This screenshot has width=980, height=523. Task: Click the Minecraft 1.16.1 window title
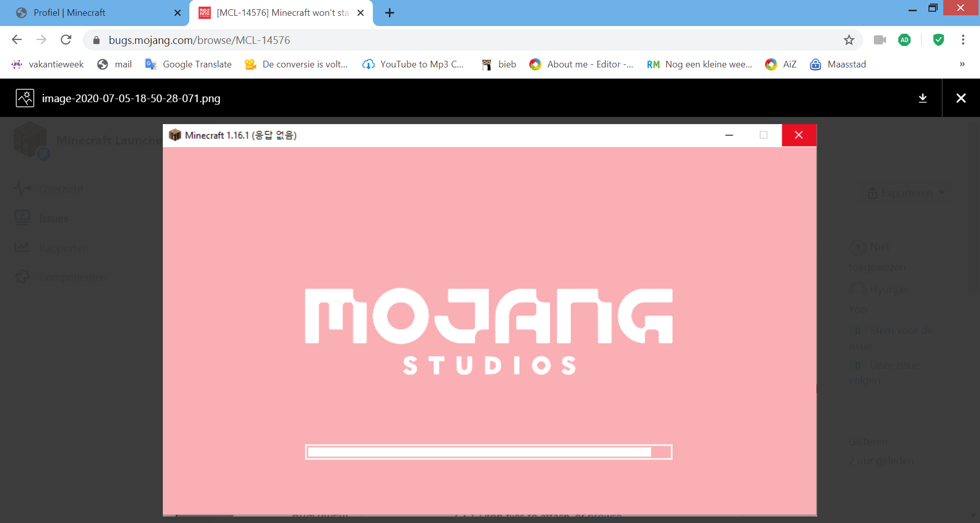pos(241,135)
